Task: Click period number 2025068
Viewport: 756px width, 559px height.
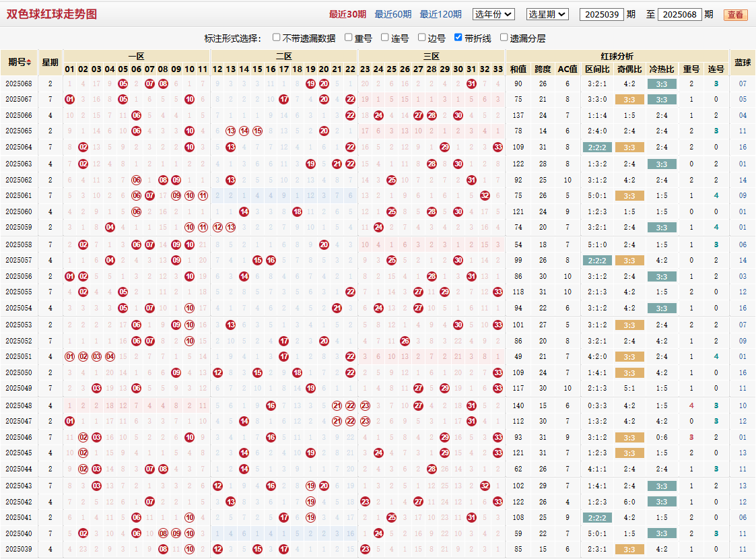Action: coord(19,84)
